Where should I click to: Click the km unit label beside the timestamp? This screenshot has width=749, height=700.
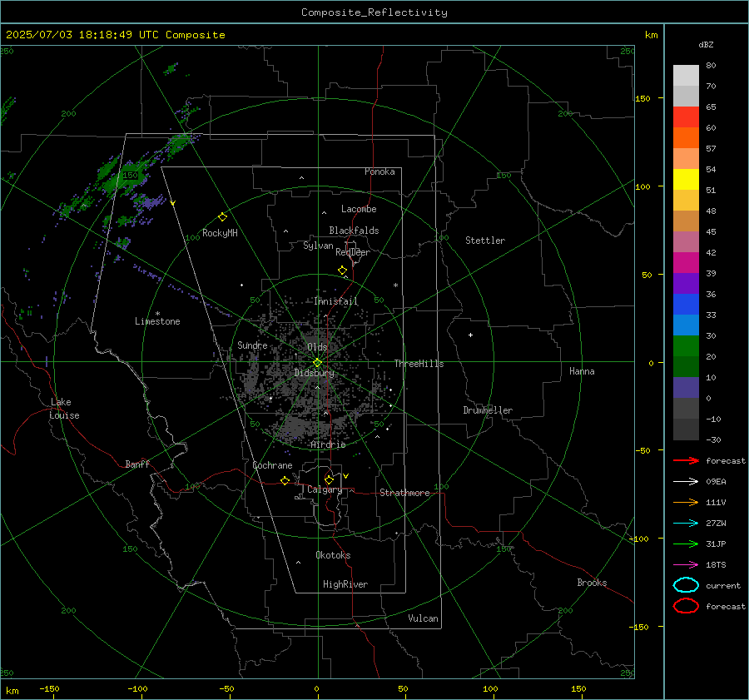pyautogui.click(x=652, y=35)
